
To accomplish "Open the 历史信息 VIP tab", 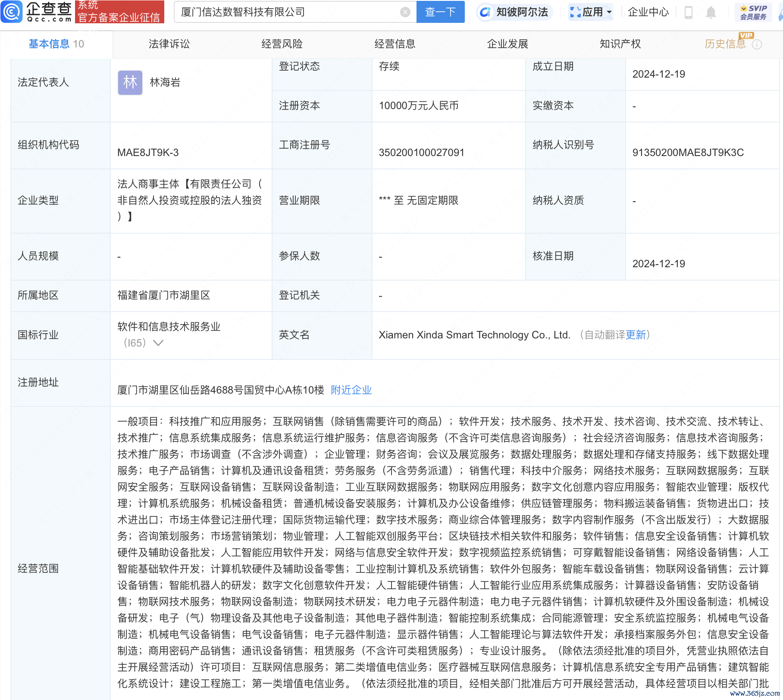I will [x=725, y=44].
